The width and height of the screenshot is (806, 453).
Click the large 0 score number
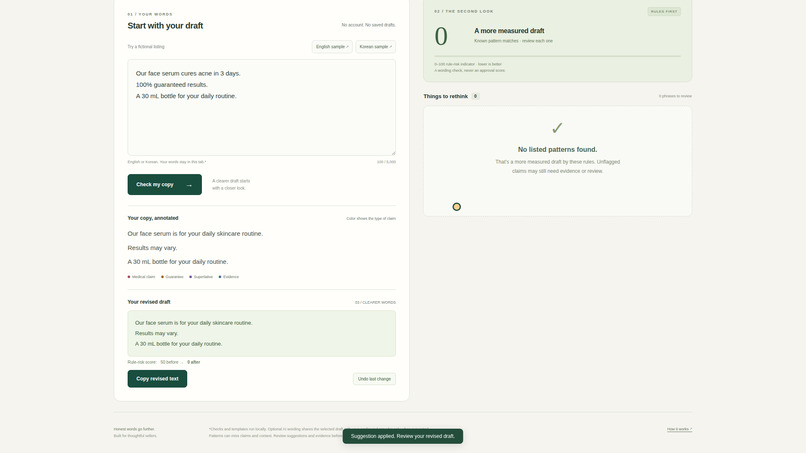pos(441,37)
